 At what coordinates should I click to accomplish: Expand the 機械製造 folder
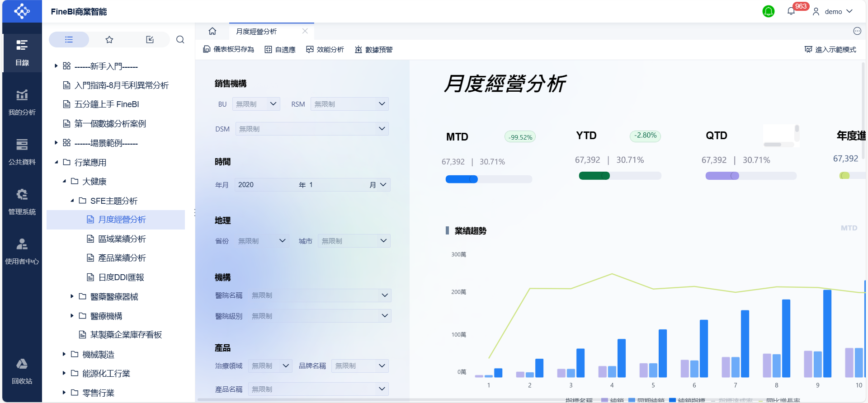coord(64,354)
